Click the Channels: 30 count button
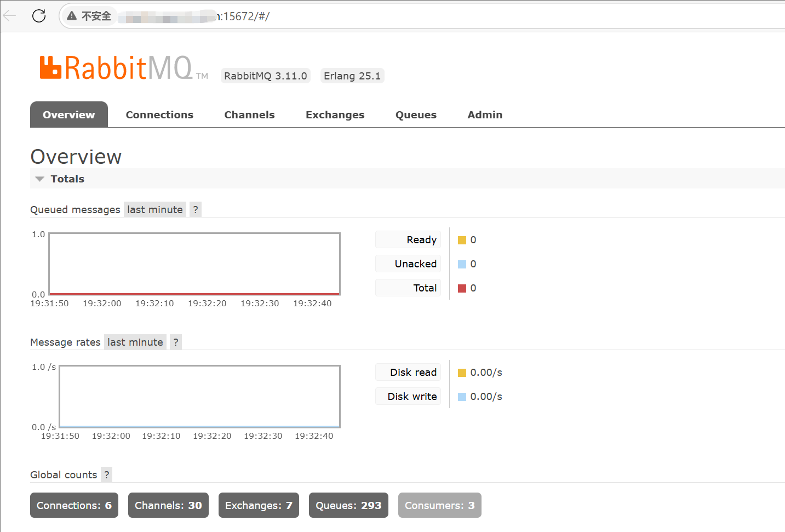The width and height of the screenshot is (785, 532). click(168, 505)
